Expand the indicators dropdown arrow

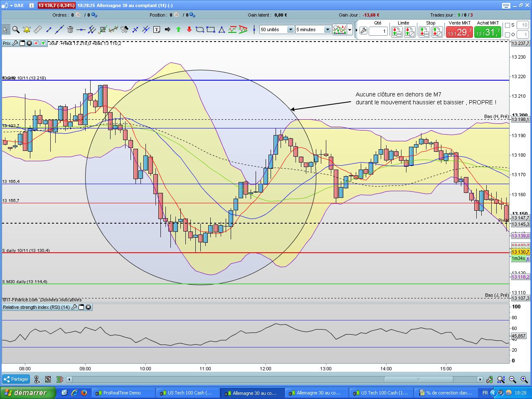click(350, 30)
